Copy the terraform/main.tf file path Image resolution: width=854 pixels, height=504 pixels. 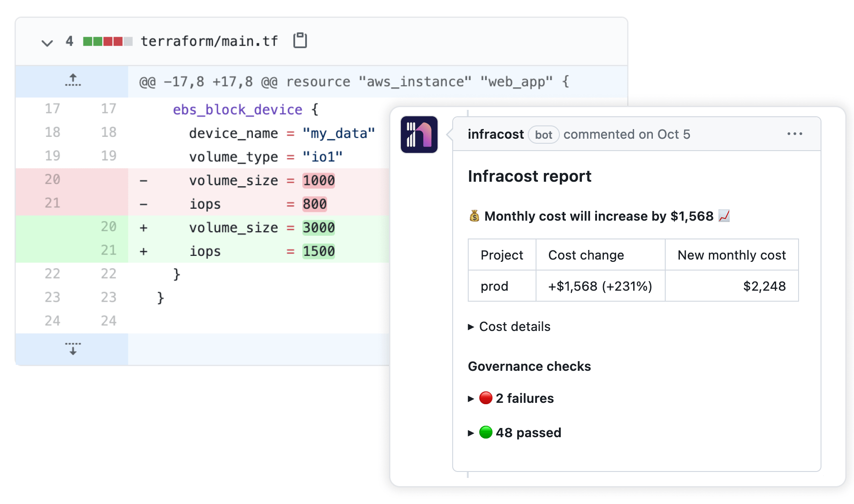tap(300, 40)
